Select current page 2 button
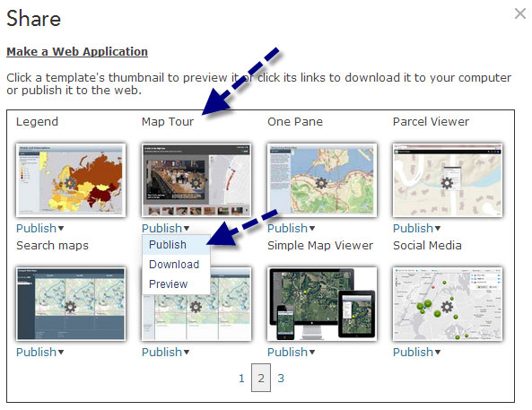The height and width of the screenshot is (410, 532). pos(261,378)
